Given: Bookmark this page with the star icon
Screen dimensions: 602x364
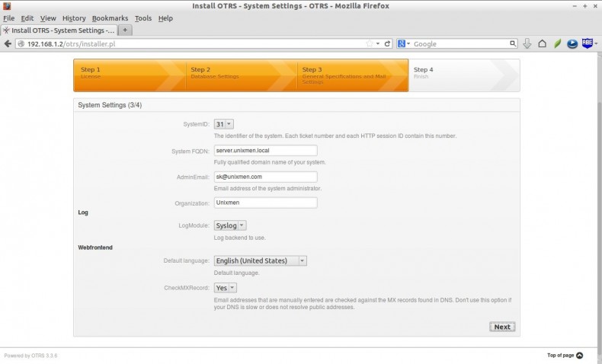Looking at the screenshot, I should pos(370,43).
